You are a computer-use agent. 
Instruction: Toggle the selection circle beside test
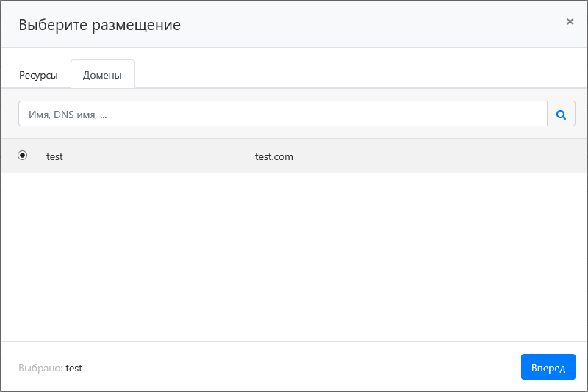[x=23, y=156]
